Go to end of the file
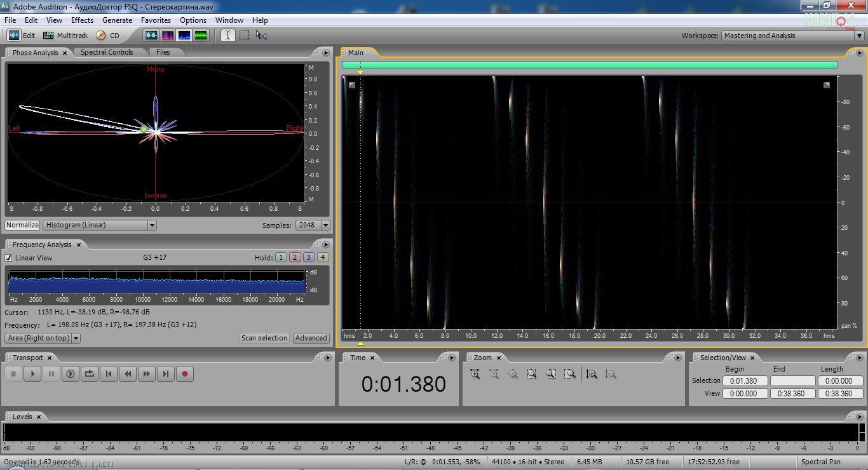The height and width of the screenshot is (470, 868). 166,374
